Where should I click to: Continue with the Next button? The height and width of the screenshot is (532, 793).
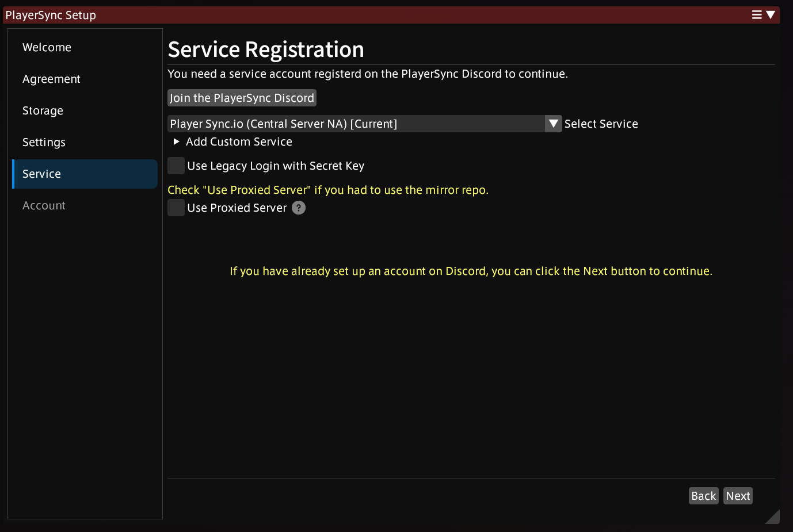738,496
